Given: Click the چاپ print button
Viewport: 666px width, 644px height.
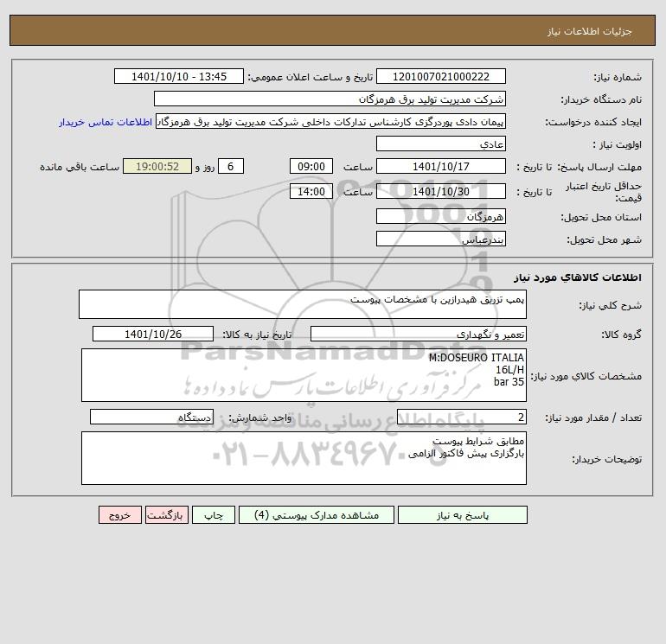Looking at the screenshot, I should (x=214, y=514).
